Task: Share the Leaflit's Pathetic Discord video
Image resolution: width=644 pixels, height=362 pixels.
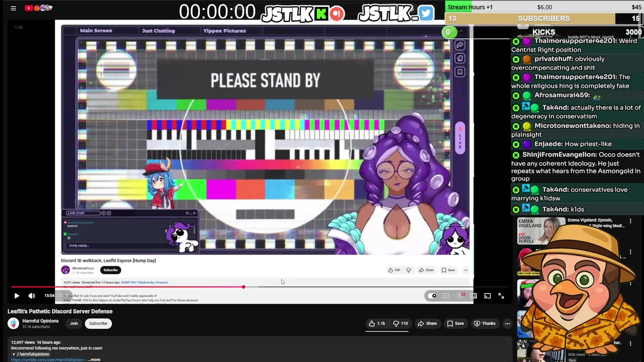Action: [x=427, y=323]
